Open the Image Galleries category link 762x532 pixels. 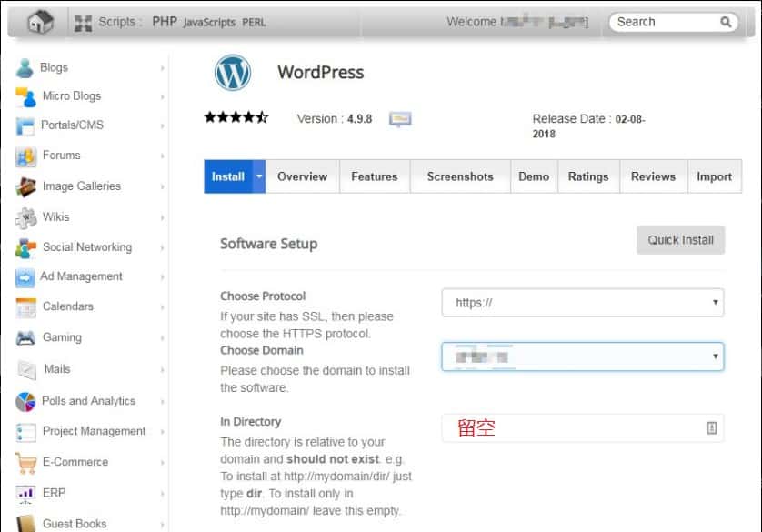pyautogui.click(x=82, y=186)
